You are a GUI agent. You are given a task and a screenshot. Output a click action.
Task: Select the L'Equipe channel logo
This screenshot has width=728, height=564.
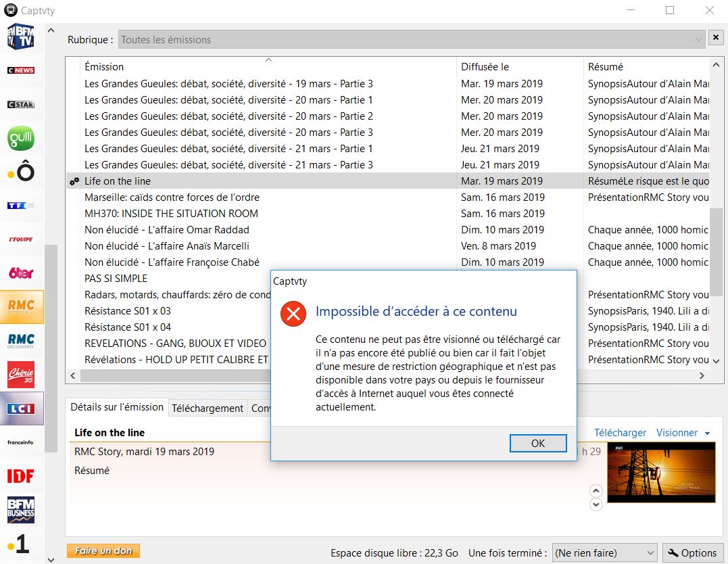click(x=20, y=239)
